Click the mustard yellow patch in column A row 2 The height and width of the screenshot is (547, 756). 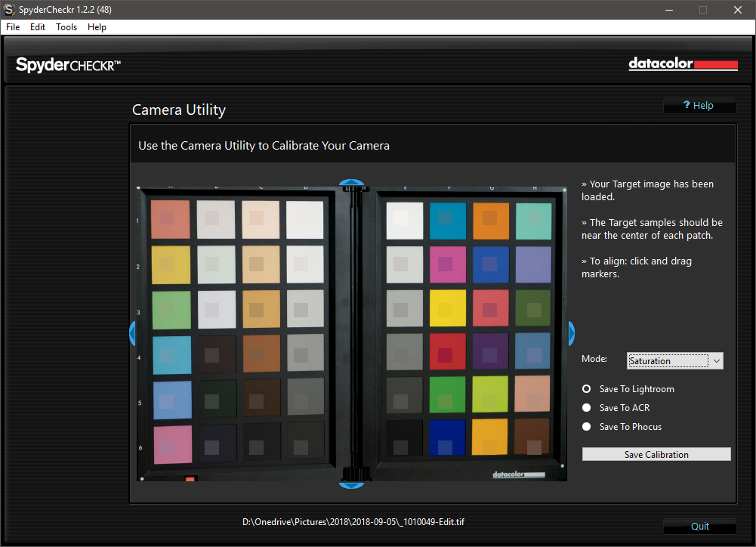point(171,265)
